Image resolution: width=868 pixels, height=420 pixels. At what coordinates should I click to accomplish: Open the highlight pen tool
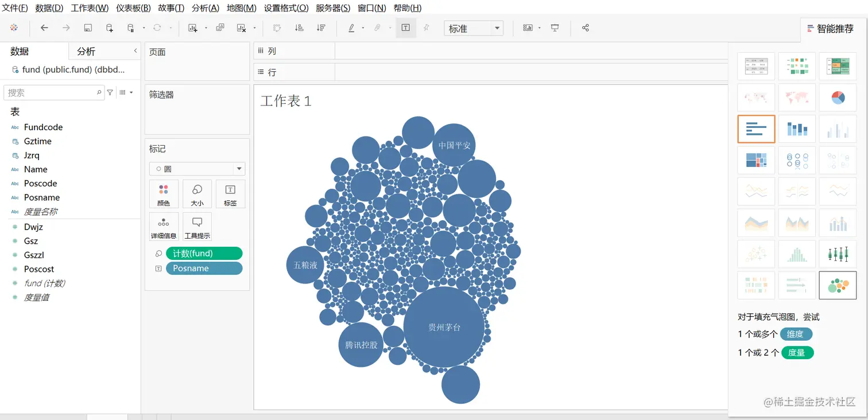point(351,28)
